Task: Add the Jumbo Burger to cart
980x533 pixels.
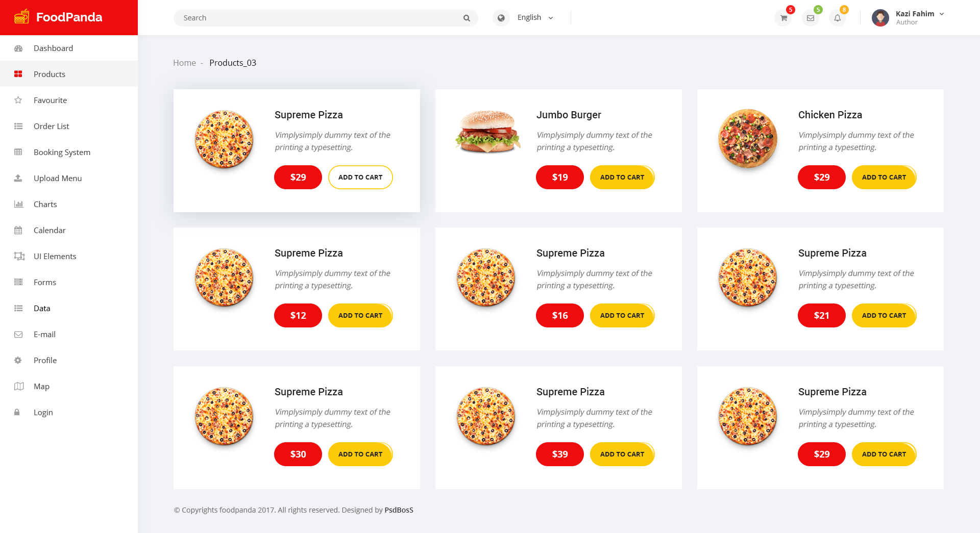Action: point(622,177)
